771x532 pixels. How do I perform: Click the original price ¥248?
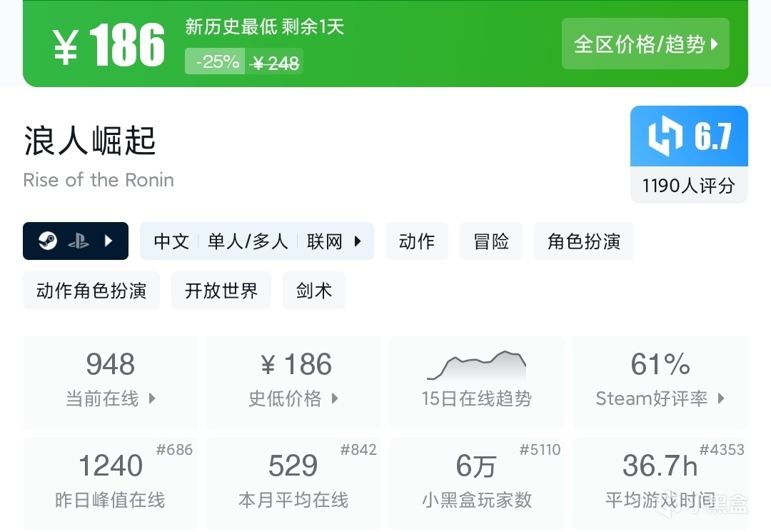(274, 63)
